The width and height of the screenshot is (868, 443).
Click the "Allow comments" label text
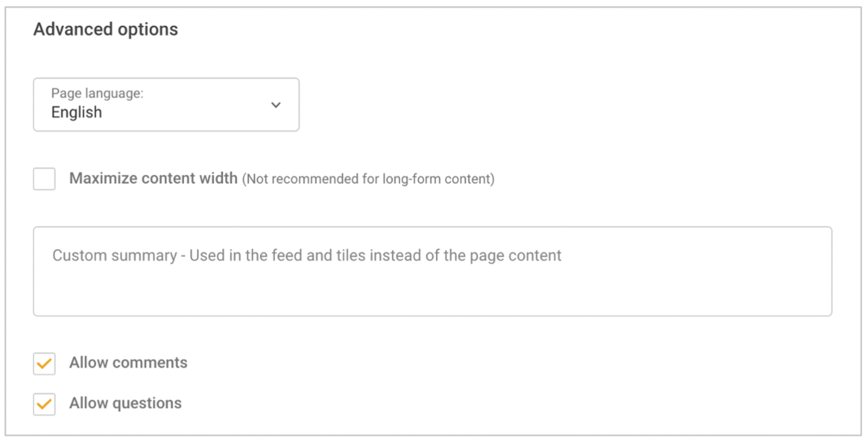tap(128, 363)
